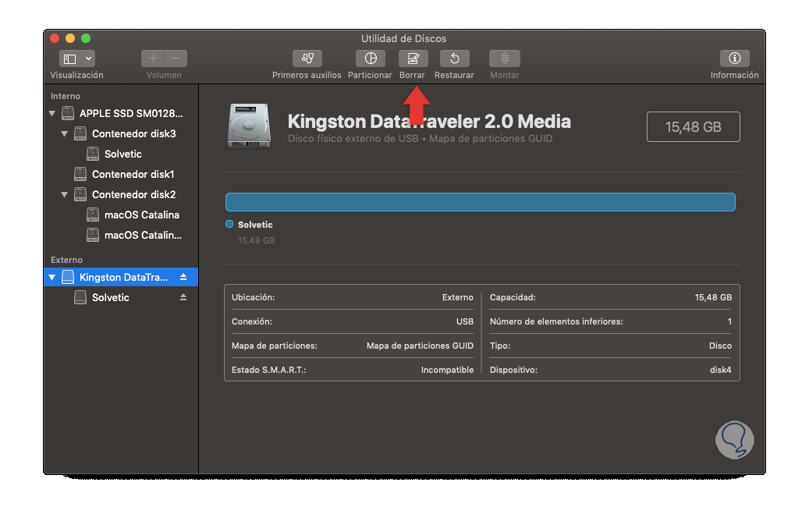Image resolution: width=809 pixels, height=532 pixels.
Task: Run Primeros auxilios on the disk
Action: [307, 59]
